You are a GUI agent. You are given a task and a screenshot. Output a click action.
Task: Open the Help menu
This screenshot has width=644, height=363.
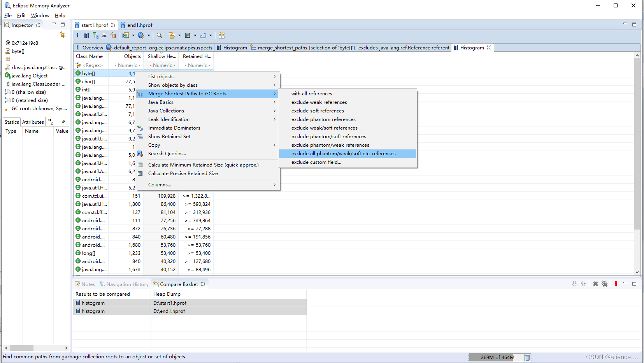point(60,16)
